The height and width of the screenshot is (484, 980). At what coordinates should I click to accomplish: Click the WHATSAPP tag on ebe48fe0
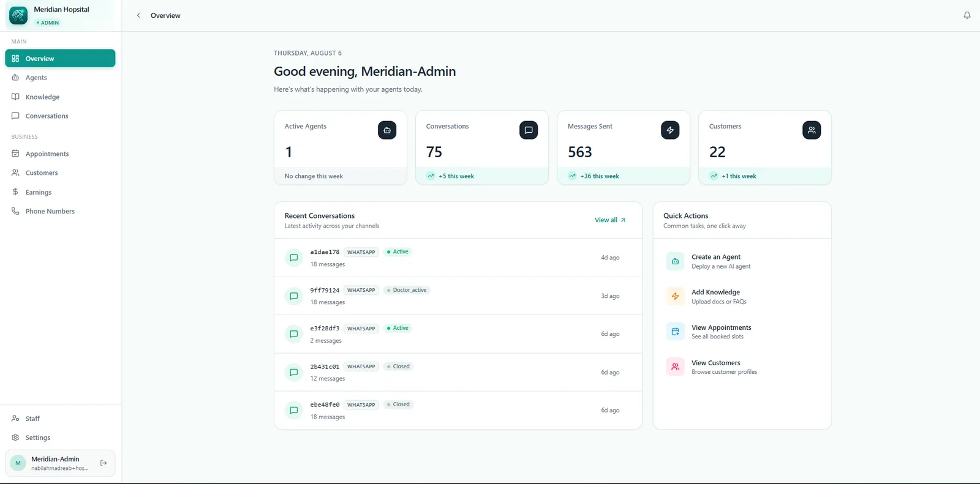click(x=361, y=404)
